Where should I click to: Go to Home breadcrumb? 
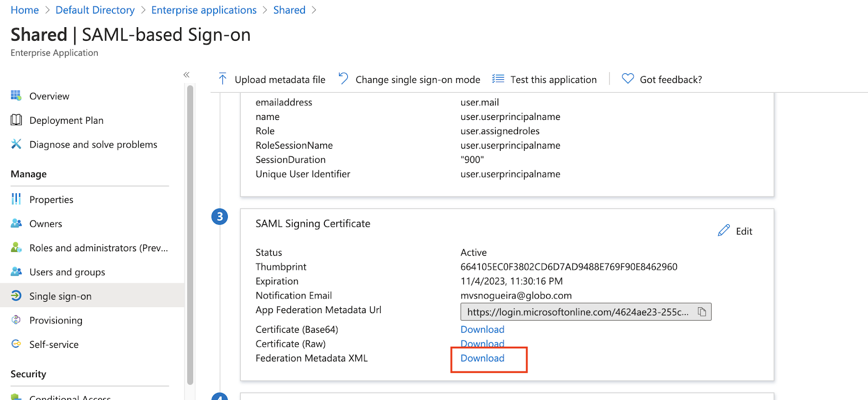[x=25, y=10]
